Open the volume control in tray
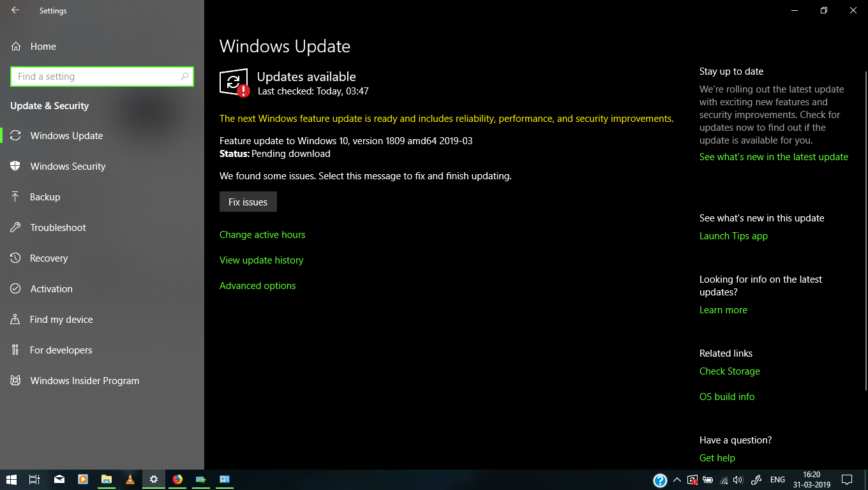868x490 pixels. click(x=738, y=480)
